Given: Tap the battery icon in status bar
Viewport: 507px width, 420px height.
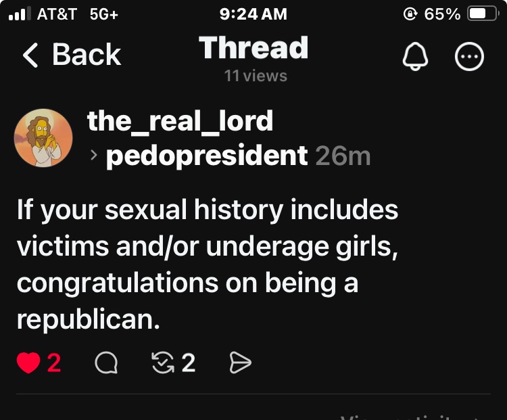Looking at the screenshot, I should click(483, 14).
